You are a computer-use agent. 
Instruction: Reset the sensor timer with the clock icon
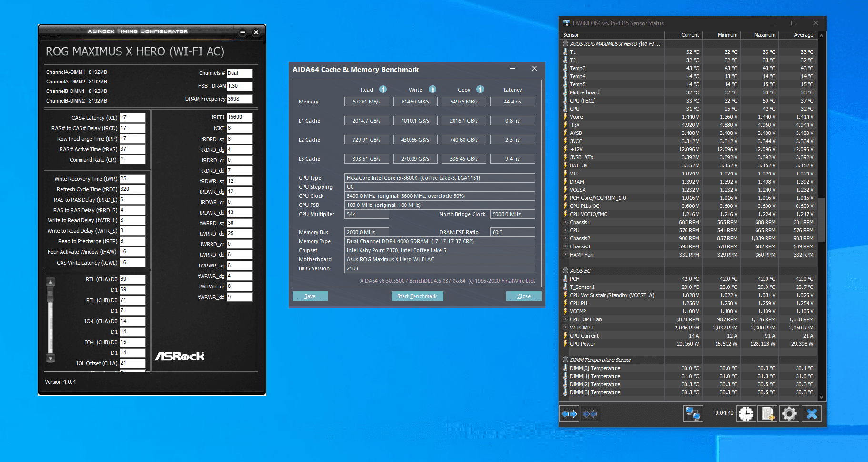[746, 414]
